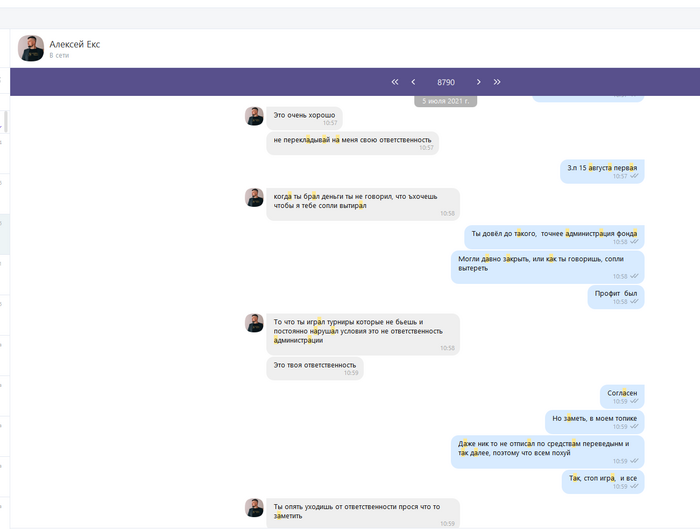Click read checkmarks on 'Ты довёл до такого' message

pyautogui.click(x=634, y=242)
